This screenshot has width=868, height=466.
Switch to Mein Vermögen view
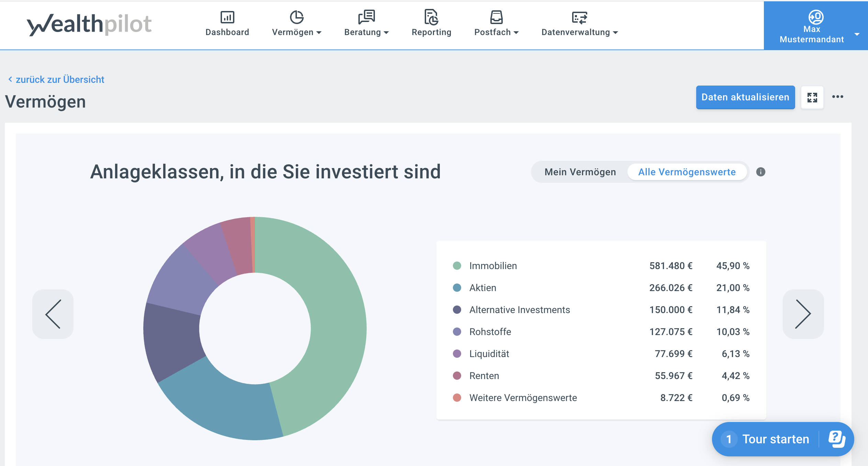(580, 172)
